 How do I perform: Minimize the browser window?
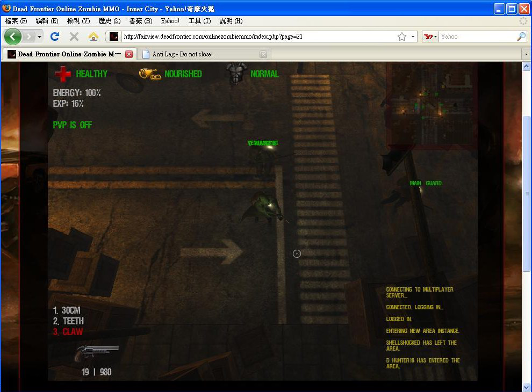click(x=499, y=9)
